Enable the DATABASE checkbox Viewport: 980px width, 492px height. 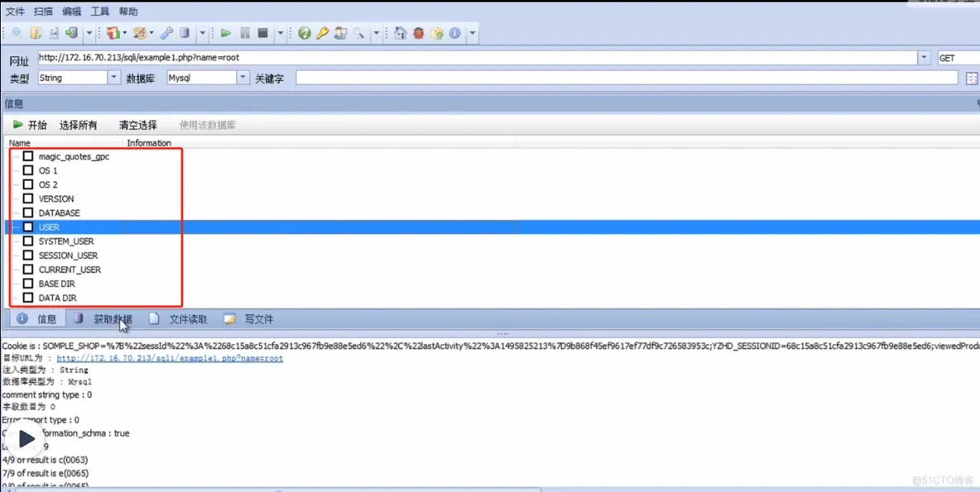[28, 213]
